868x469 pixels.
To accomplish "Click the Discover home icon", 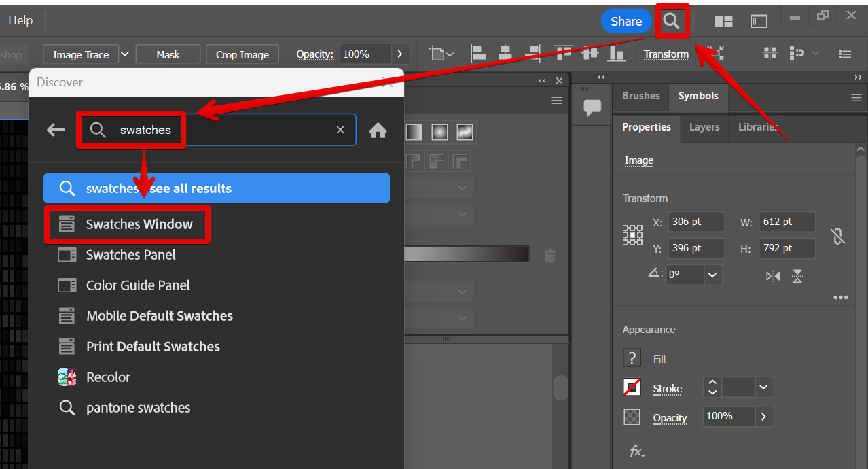I will coord(378,130).
